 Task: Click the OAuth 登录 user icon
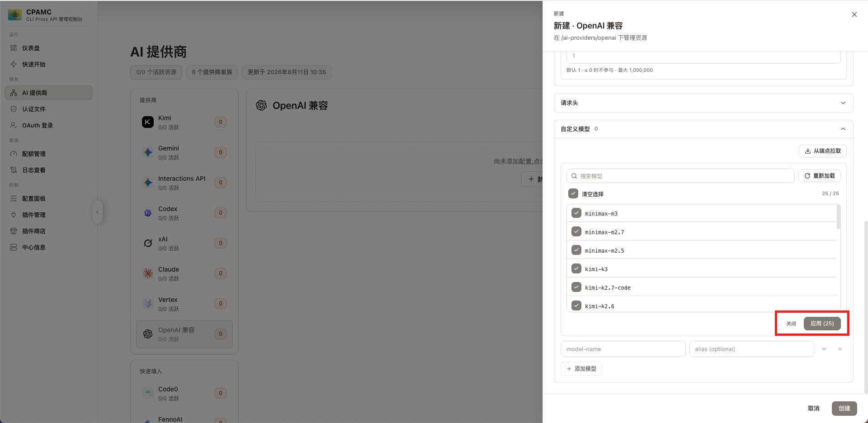click(14, 125)
